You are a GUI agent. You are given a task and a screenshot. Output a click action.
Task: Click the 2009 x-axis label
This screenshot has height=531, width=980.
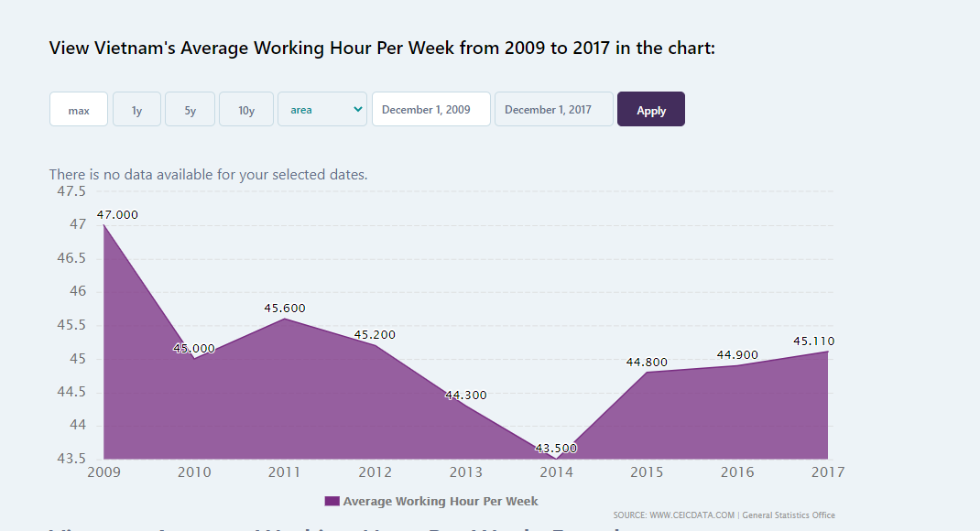103,472
